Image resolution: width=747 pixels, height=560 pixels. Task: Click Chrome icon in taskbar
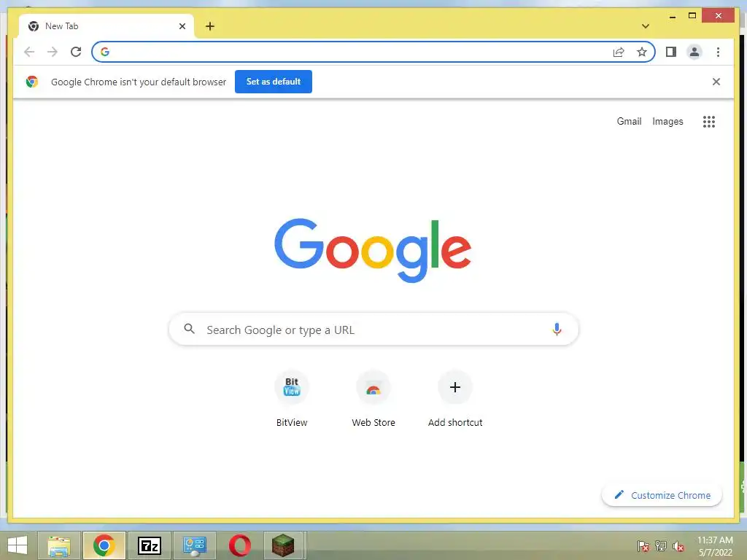(x=104, y=545)
